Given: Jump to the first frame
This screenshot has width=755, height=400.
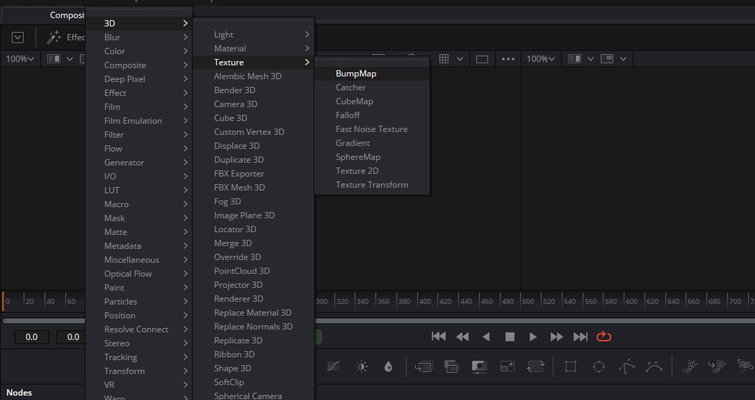Looking at the screenshot, I should [438, 337].
